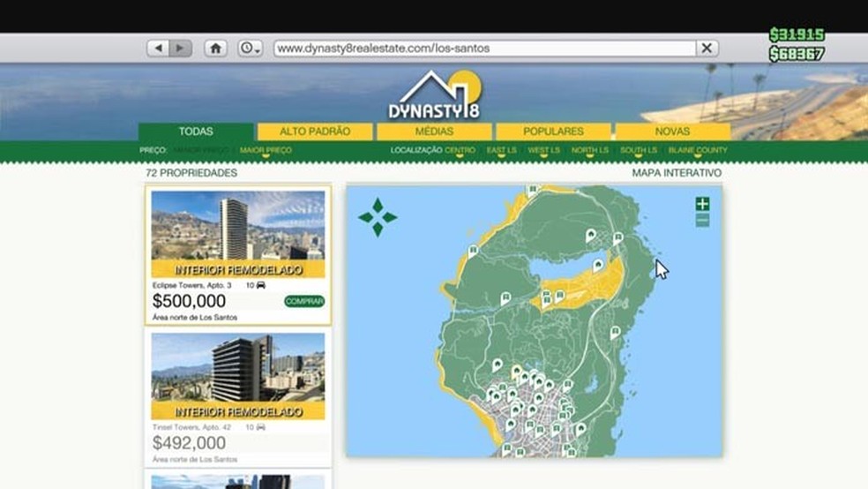Select the garage marker at map's northern tip
The width and height of the screenshot is (868, 489).
[533, 191]
